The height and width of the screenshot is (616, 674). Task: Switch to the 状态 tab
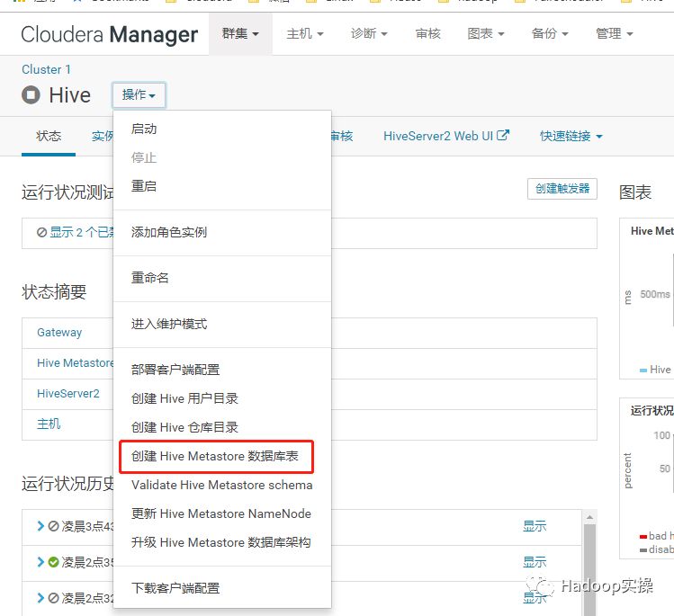click(x=49, y=136)
